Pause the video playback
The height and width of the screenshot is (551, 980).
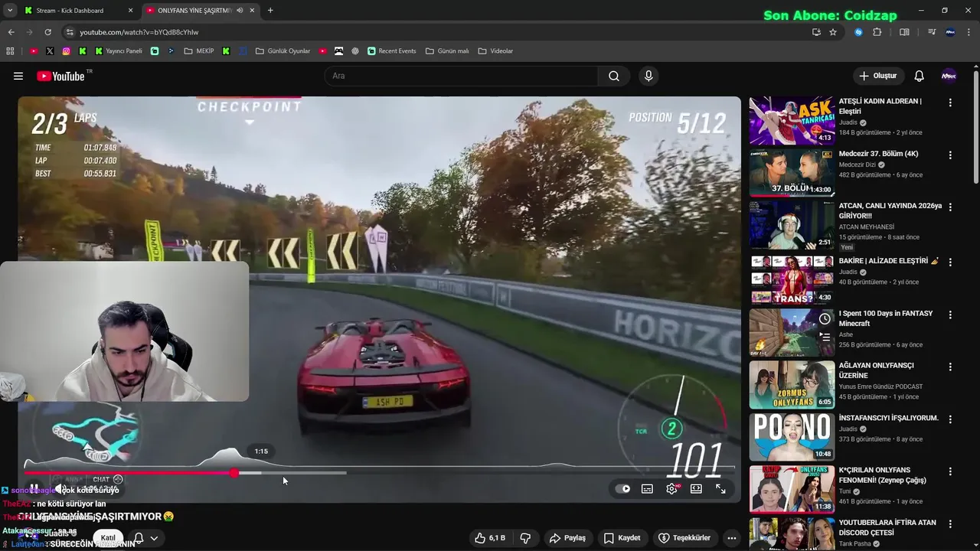coord(34,489)
